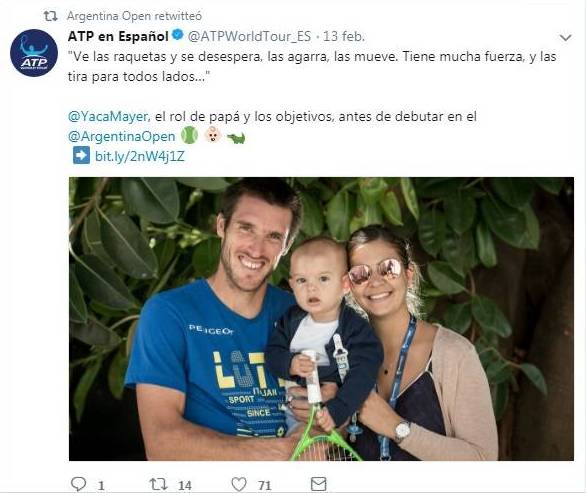This screenshot has height=493, width=586.
Task: Click the @ATPWorldTour_ES handle
Action: (x=249, y=36)
